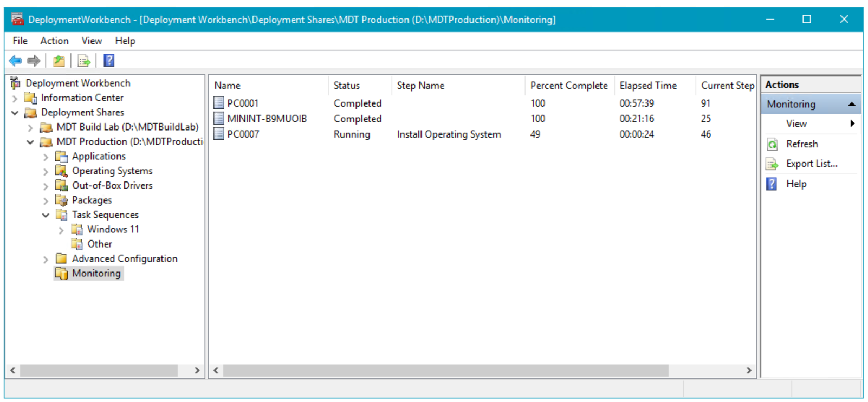Select the MININT-B9MUOIB row
The height and width of the screenshot is (402, 868).
267,119
